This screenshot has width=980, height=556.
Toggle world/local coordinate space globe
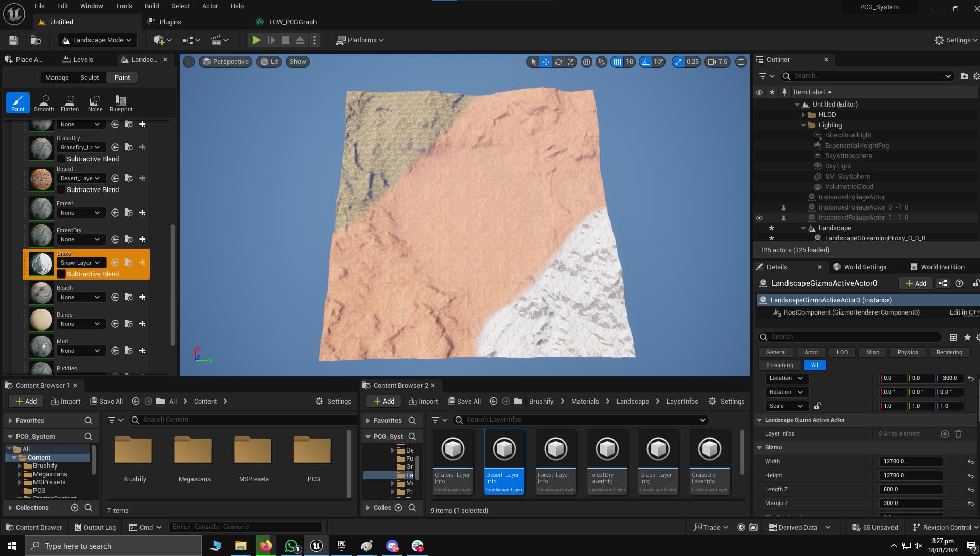pos(586,62)
